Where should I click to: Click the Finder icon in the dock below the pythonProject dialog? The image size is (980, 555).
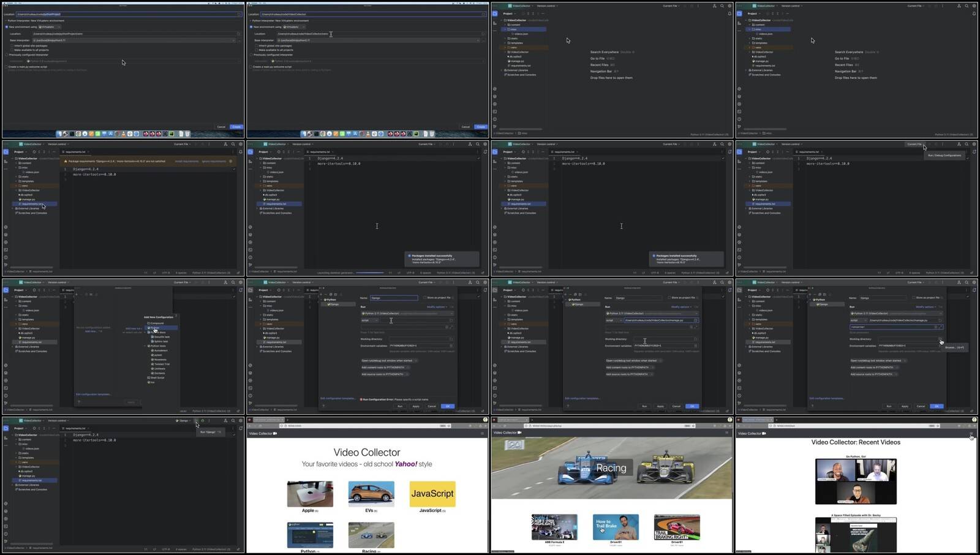click(59, 134)
